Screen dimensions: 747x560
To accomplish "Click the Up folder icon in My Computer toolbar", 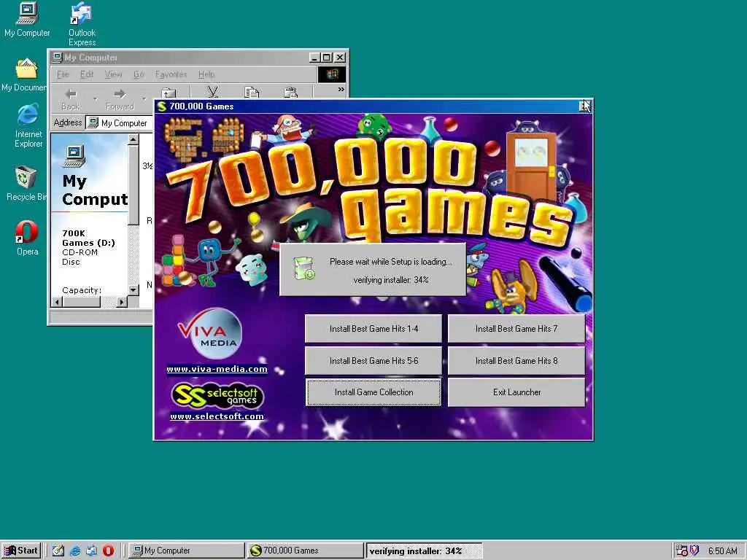I will (169, 93).
